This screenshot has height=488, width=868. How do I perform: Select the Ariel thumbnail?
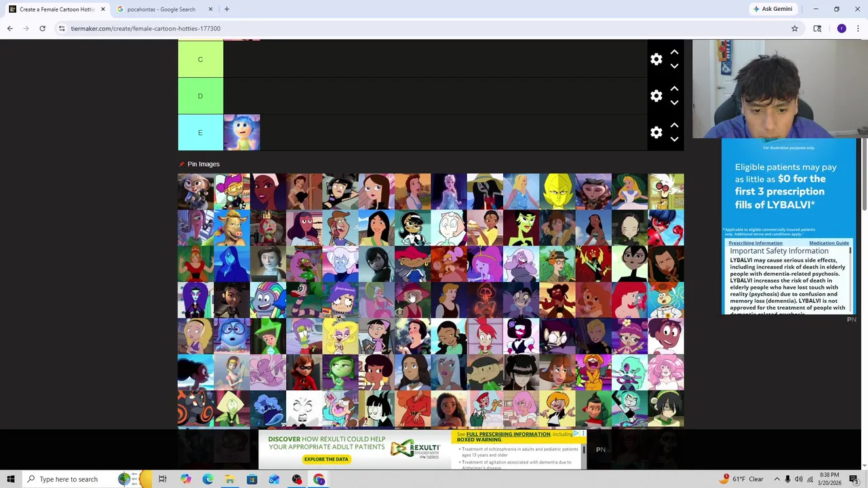(629, 300)
